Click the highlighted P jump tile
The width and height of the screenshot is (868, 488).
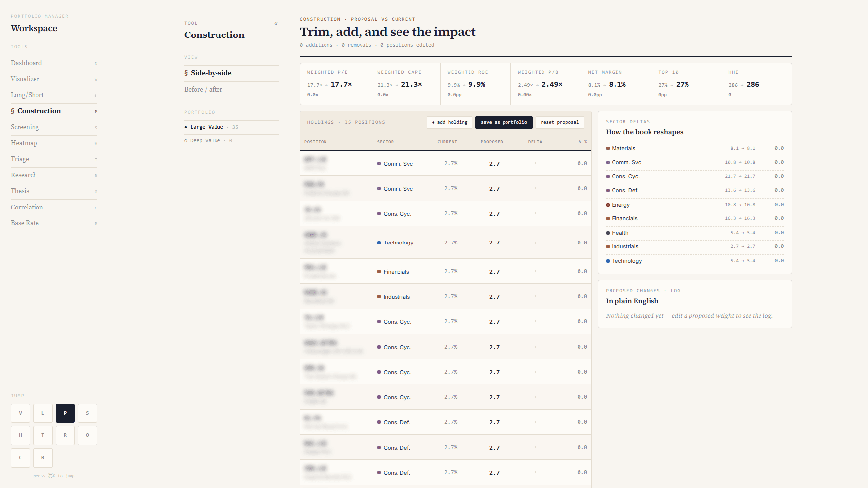click(x=65, y=413)
